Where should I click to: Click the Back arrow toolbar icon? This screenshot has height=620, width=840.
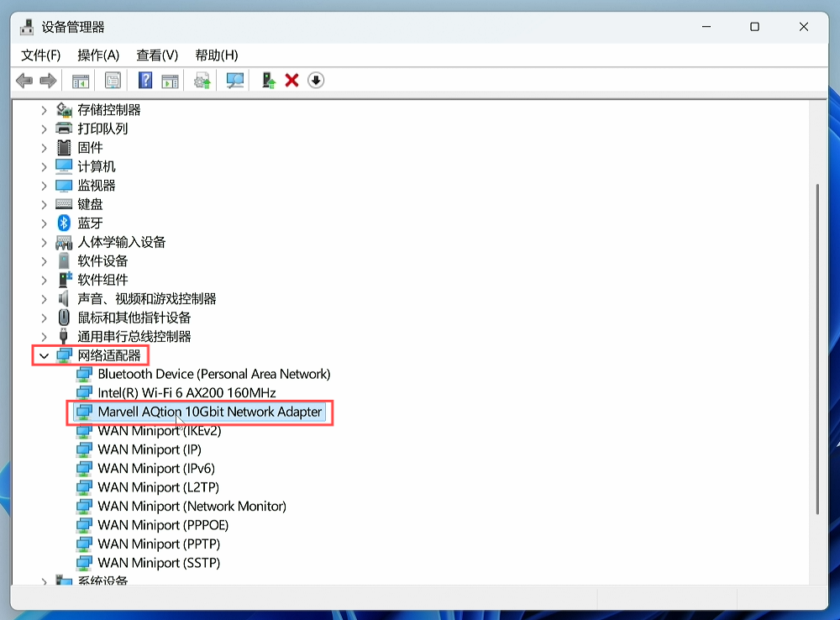pyautogui.click(x=24, y=81)
